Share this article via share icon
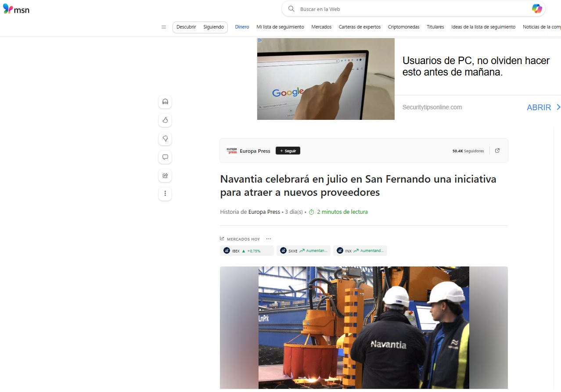The width and height of the screenshot is (561, 392). 165,176
